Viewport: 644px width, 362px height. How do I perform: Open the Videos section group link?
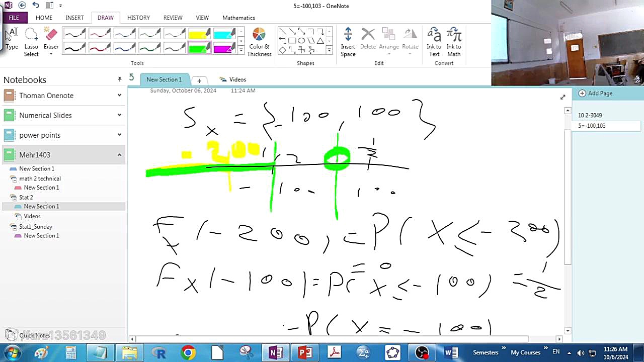pos(233,79)
